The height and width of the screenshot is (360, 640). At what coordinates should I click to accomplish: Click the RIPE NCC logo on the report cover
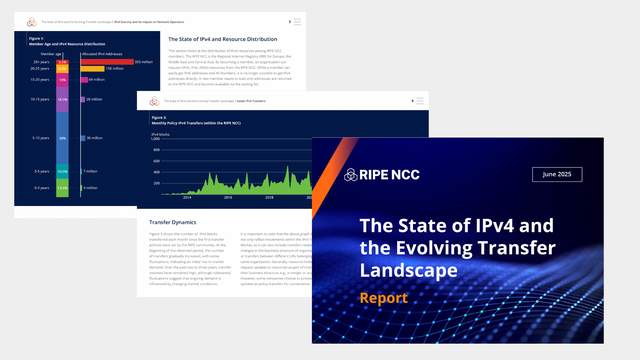point(382,175)
